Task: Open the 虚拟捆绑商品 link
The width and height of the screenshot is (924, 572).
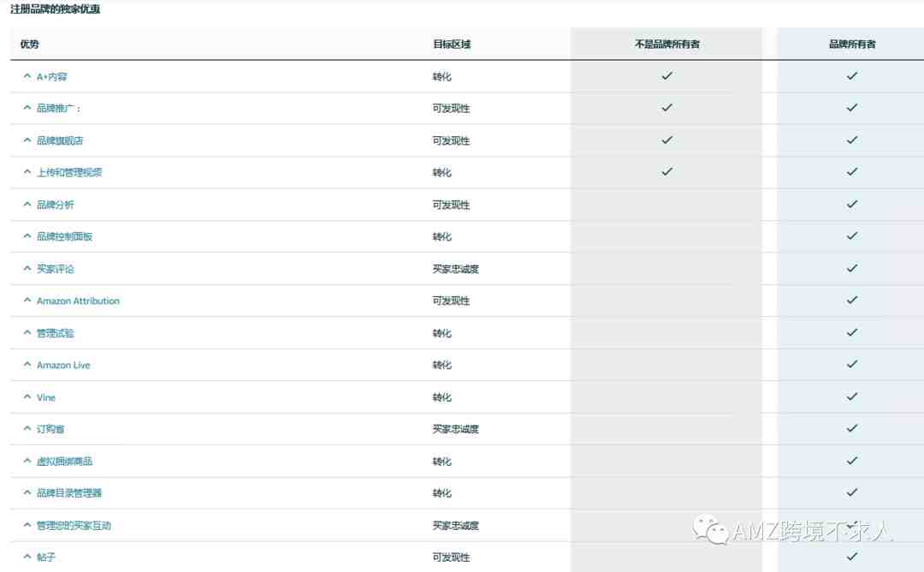Action: [64, 462]
